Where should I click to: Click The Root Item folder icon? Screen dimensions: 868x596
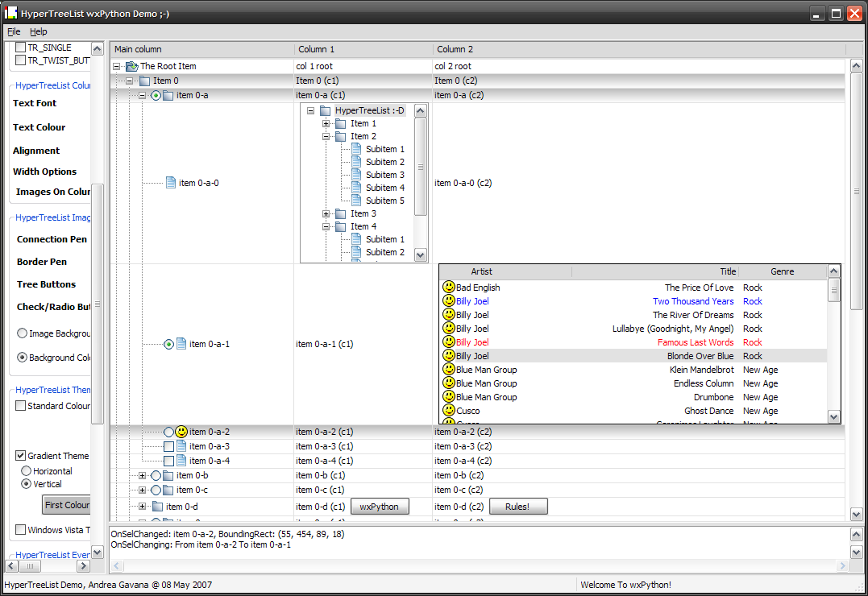pos(131,66)
